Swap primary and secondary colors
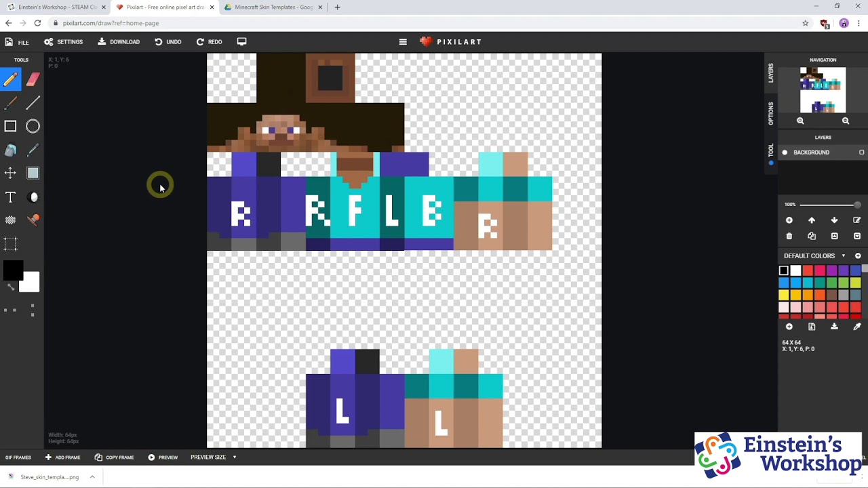This screenshot has width=868, height=488. [x=11, y=287]
